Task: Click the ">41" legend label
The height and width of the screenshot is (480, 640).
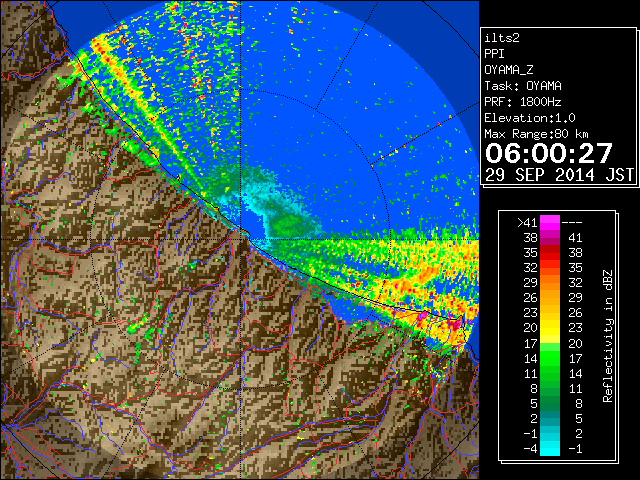Action: pyautogui.click(x=527, y=223)
